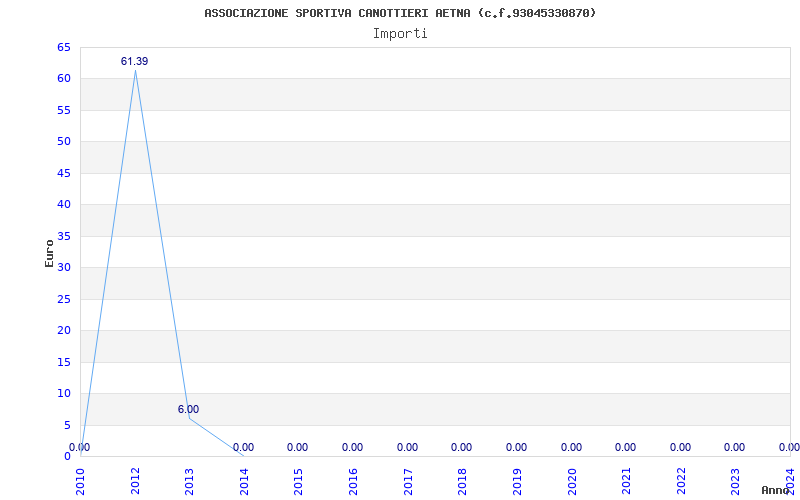
Task: Click y-axis tick label 15
Action: click(64, 362)
